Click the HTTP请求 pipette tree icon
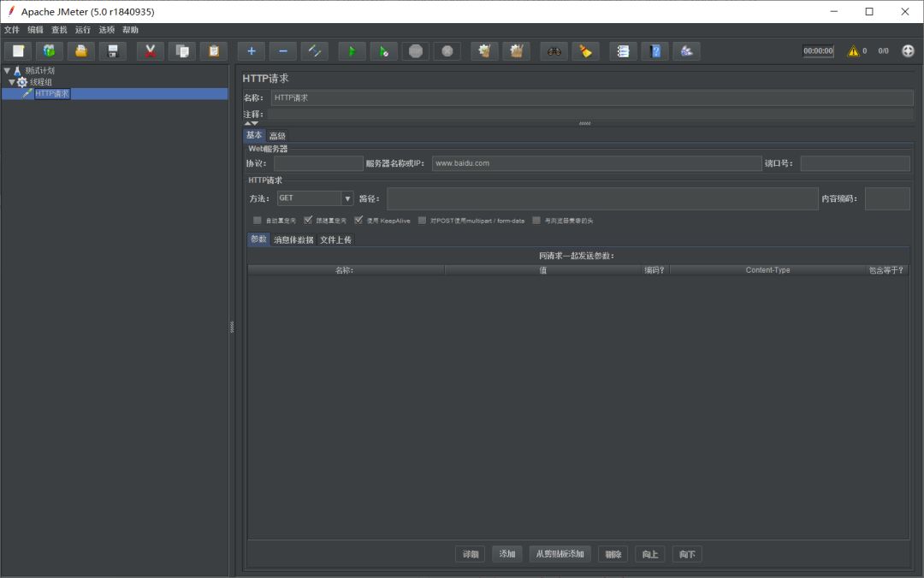Viewport: 924px width, 578px height. click(27, 93)
